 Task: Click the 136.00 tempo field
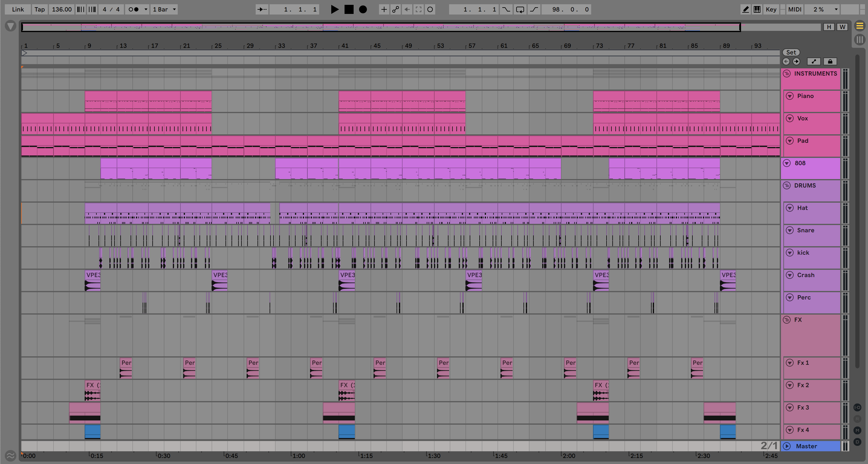click(x=62, y=9)
